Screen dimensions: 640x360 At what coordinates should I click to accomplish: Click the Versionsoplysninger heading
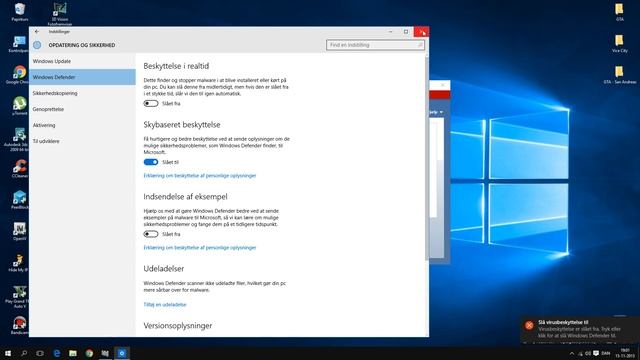pyautogui.click(x=178, y=326)
